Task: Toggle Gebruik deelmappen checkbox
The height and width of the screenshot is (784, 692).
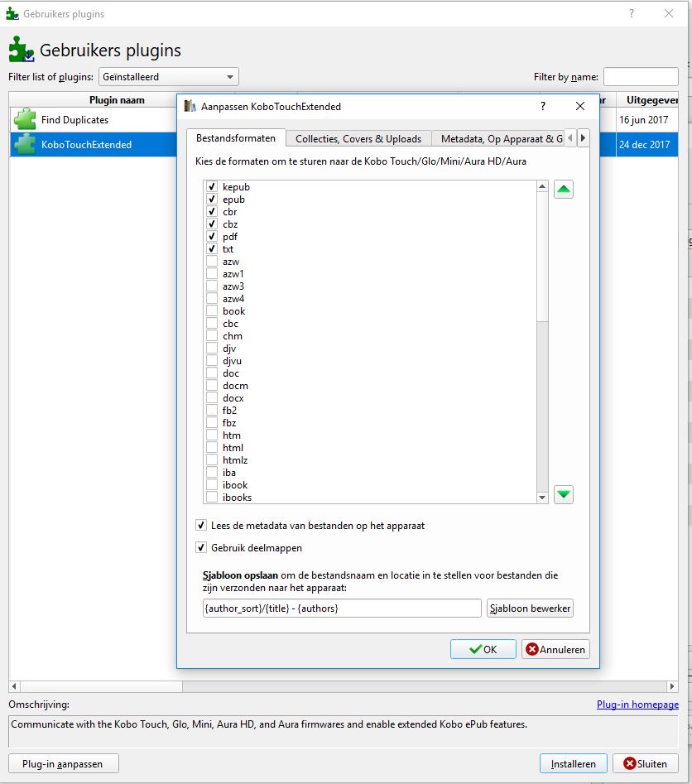Action: pos(201,547)
